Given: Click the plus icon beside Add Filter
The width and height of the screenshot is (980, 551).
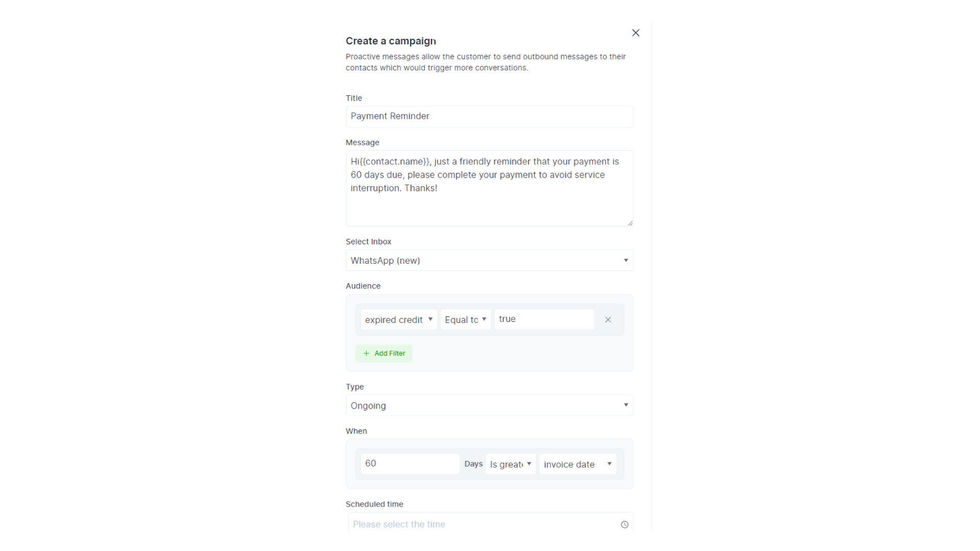Looking at the screenshot, I should 366,354.
